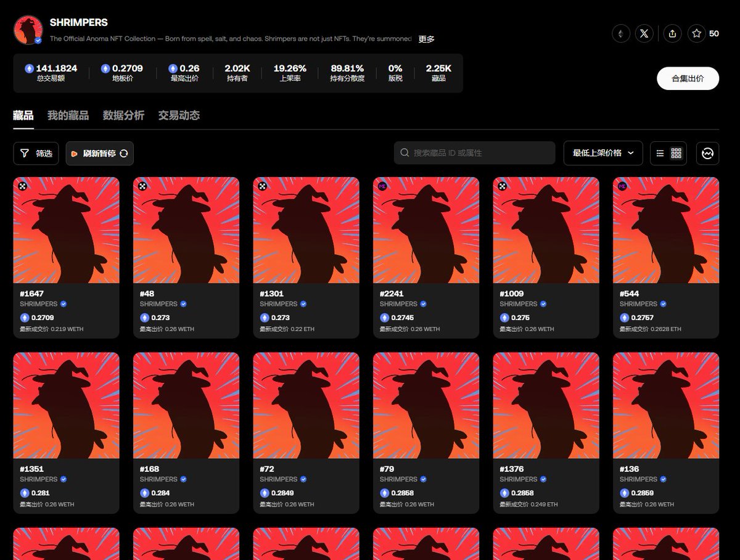Open NFT #79 thumbnail
740x560 pixels.
click(x=426, y=406)
